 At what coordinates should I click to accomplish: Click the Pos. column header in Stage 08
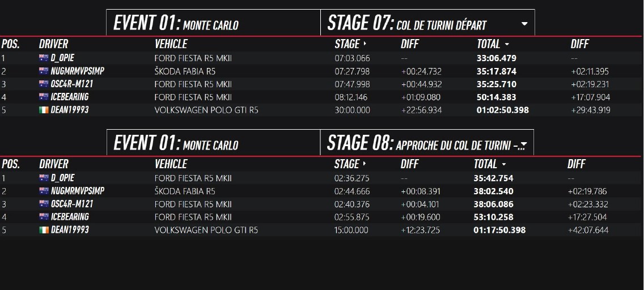coord(11,164)
